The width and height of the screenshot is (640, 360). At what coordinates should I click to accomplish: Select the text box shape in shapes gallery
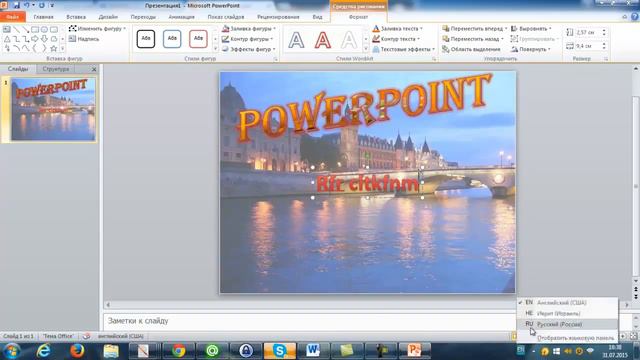tap(7, 29)
